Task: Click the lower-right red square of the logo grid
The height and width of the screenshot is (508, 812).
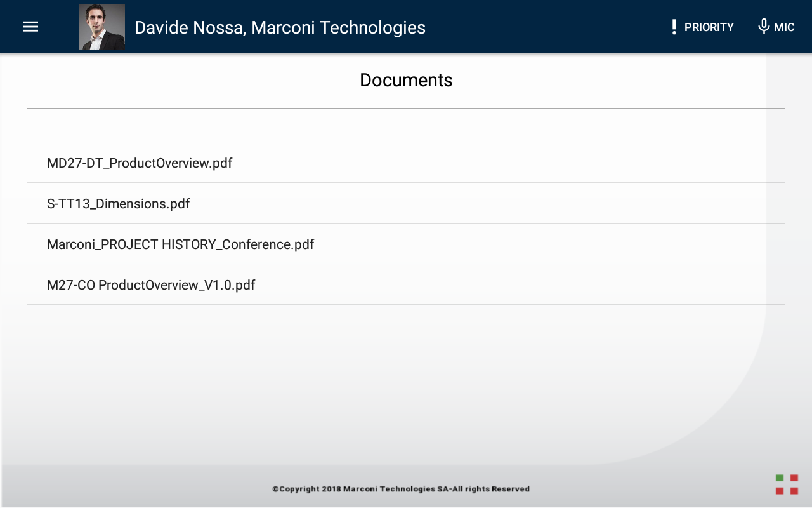Action: click(794, 491)
